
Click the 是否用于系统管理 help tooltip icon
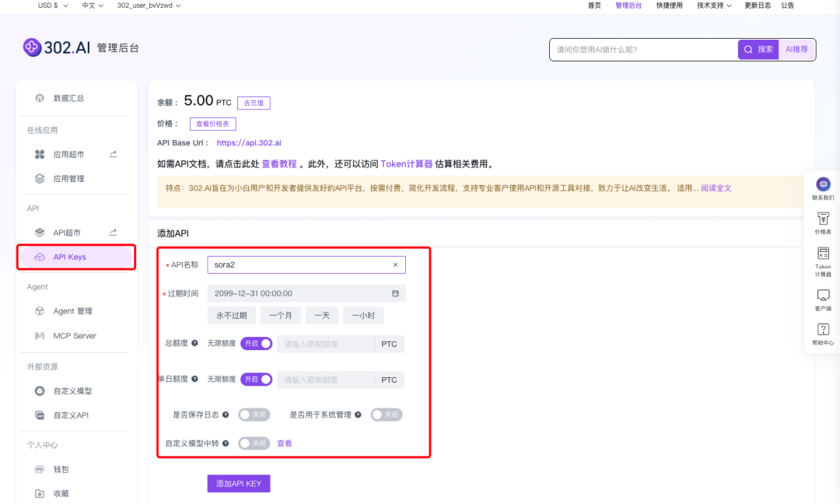(x=358, y=415)
